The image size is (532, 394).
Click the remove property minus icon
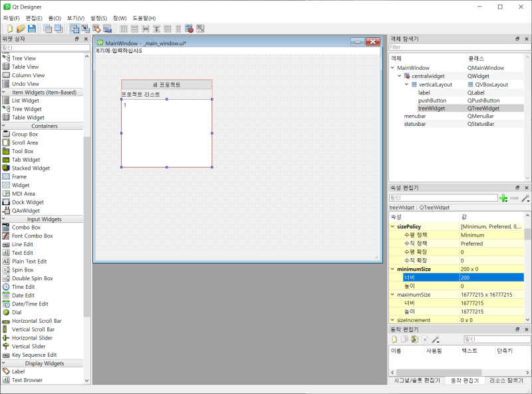pos(514,198)
